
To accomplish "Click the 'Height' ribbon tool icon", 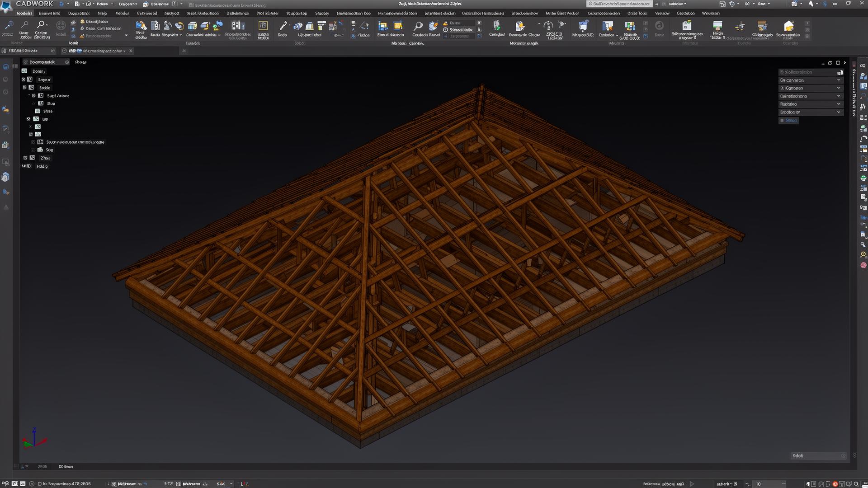I will [x=717, y=25].
